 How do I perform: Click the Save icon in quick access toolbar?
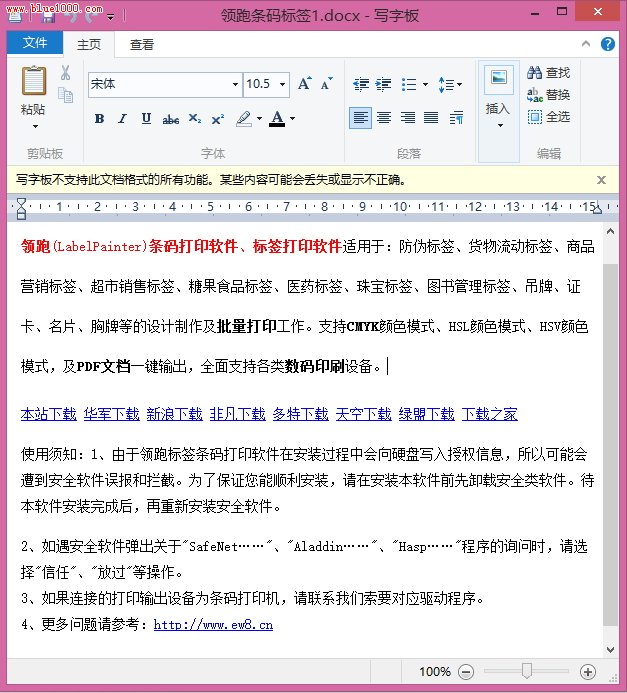tap(48, 16)
